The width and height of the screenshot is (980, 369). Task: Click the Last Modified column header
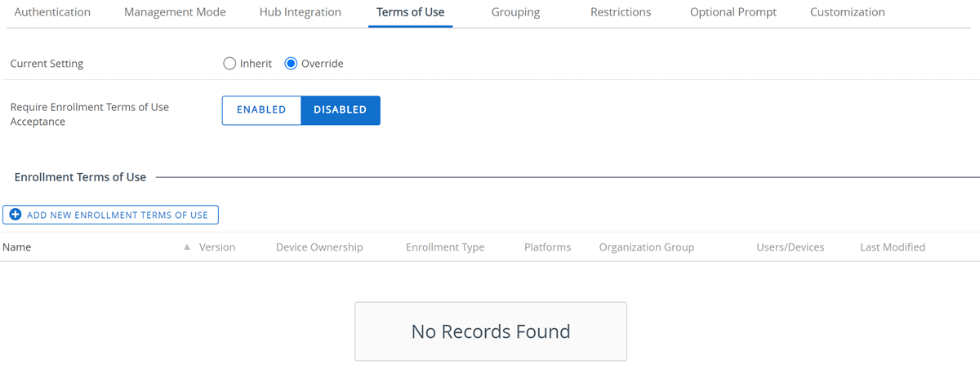pyautogui.click(x=893, y=247)
